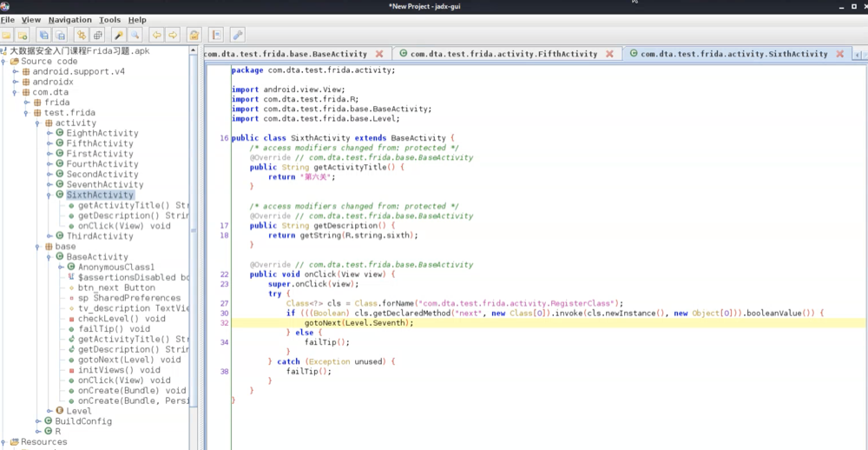Screen dimensions: 868x450
Task: Close the BaseActivity tab
Action: (379, 54)
